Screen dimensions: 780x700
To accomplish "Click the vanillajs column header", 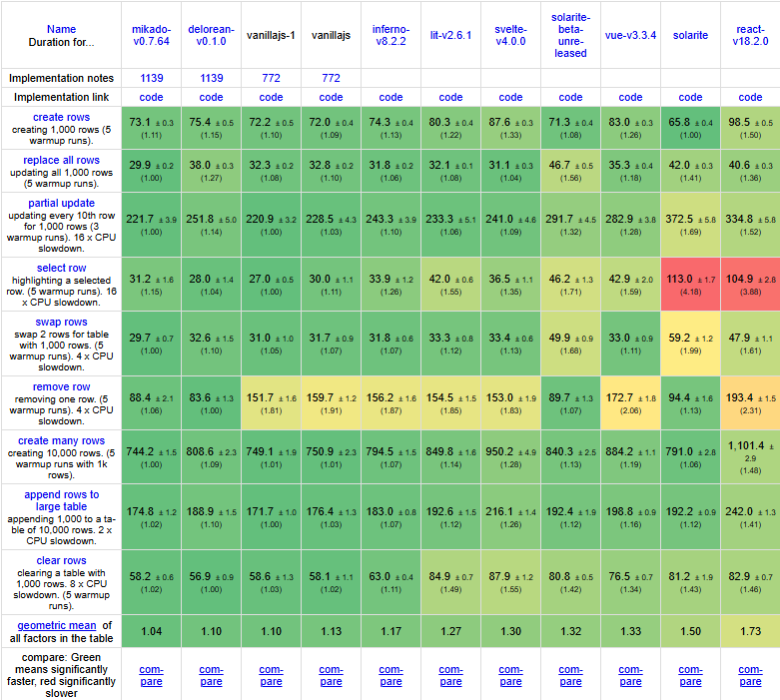I will (x=331, y=35).
